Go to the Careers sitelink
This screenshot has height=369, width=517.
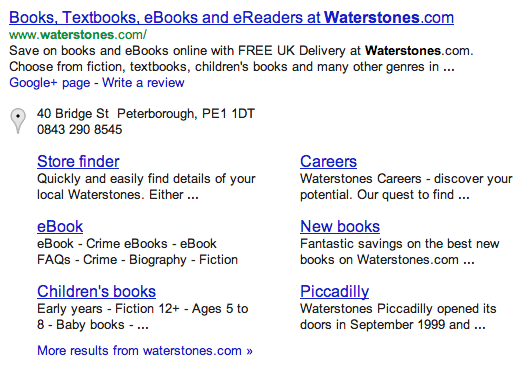click(328, 161)
